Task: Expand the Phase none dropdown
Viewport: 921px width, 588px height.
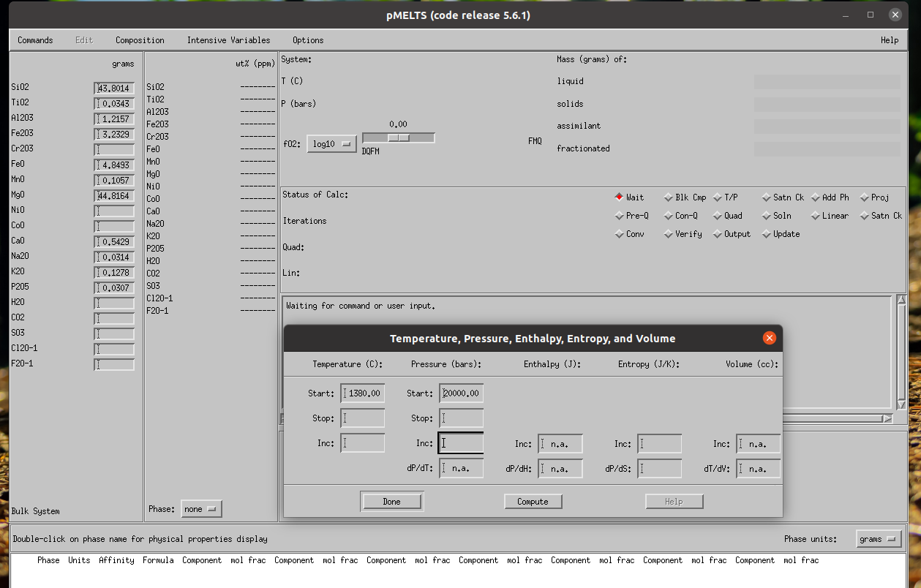Action: click(201, 509)
